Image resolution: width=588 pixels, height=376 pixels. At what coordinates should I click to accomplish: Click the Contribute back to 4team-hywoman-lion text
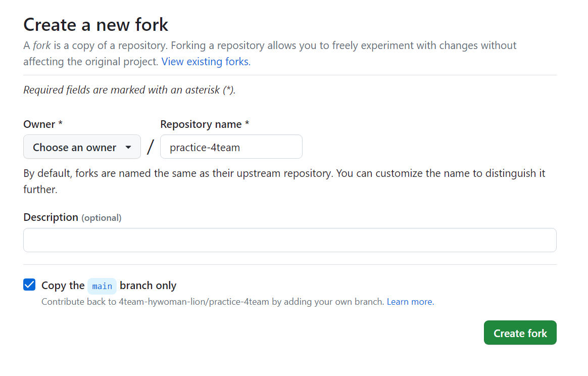pyautogui.click(x=213, y=302)
